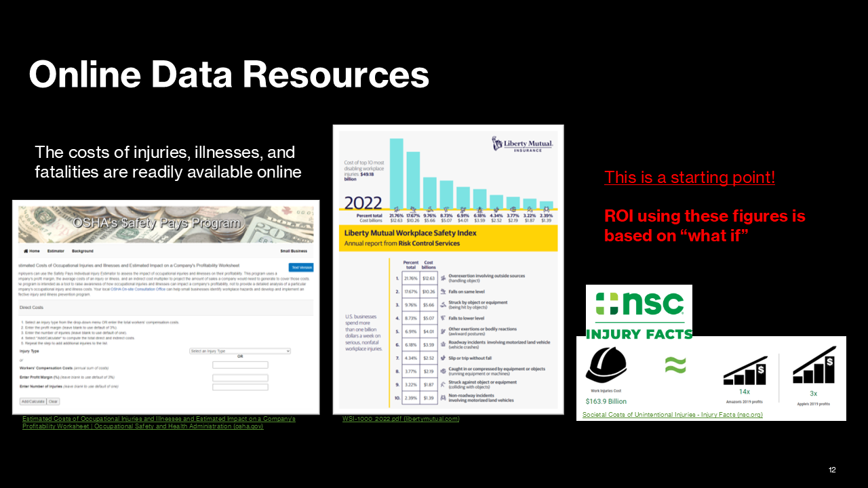Click the 14x text under chart
Screen dimensions: 868x488
click(x=745, y=392)
